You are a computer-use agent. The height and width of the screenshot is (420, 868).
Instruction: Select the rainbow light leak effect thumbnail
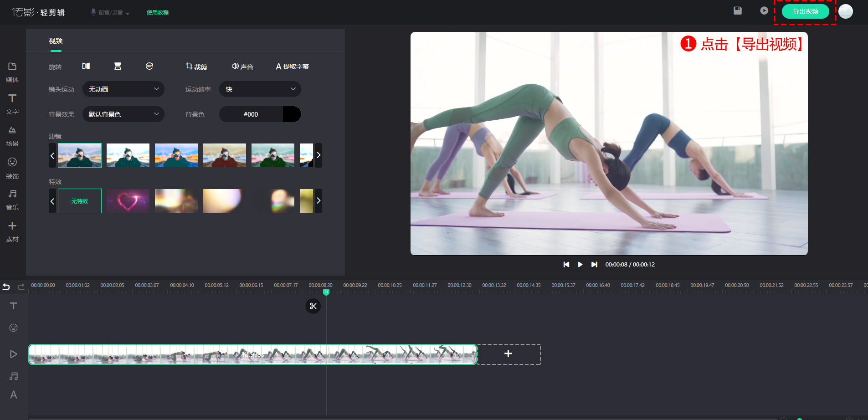(273, 201)
